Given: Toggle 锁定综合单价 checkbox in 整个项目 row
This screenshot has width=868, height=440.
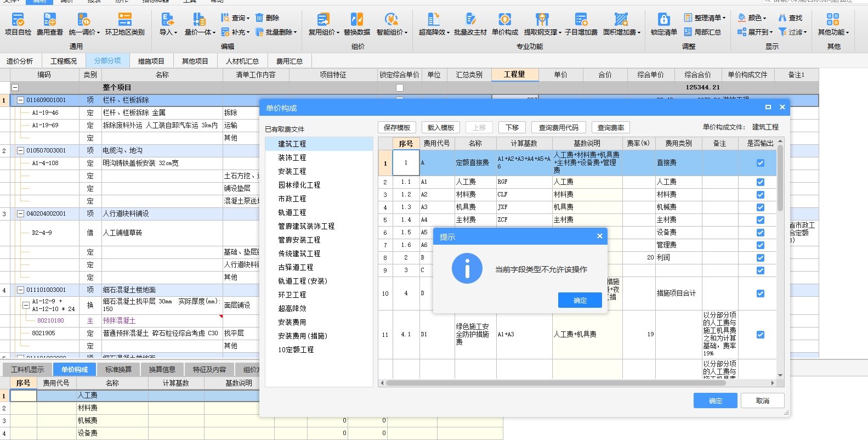Looking at the screenshot, I should coord(400,88).
